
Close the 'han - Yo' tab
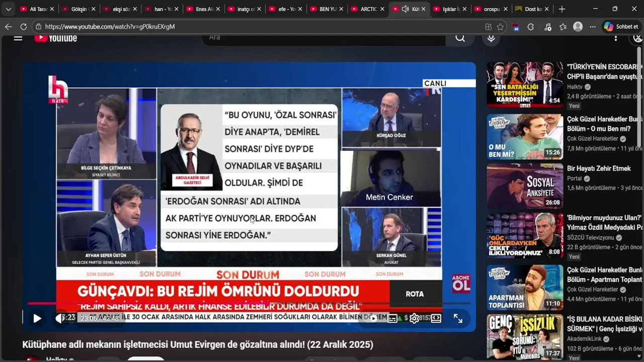click(176, 9)
